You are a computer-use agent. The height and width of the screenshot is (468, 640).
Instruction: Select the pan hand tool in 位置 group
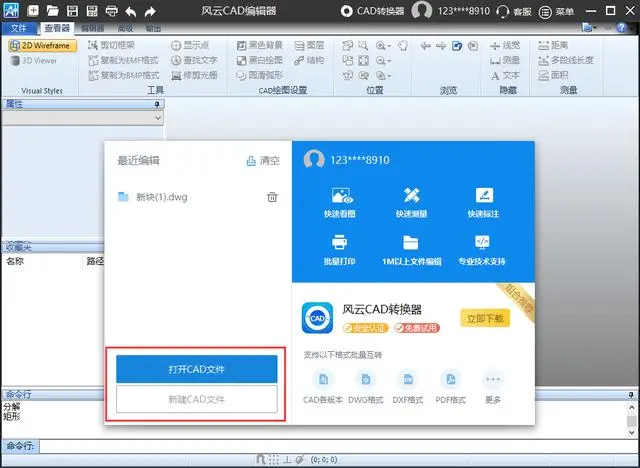(x=403, y=45)
